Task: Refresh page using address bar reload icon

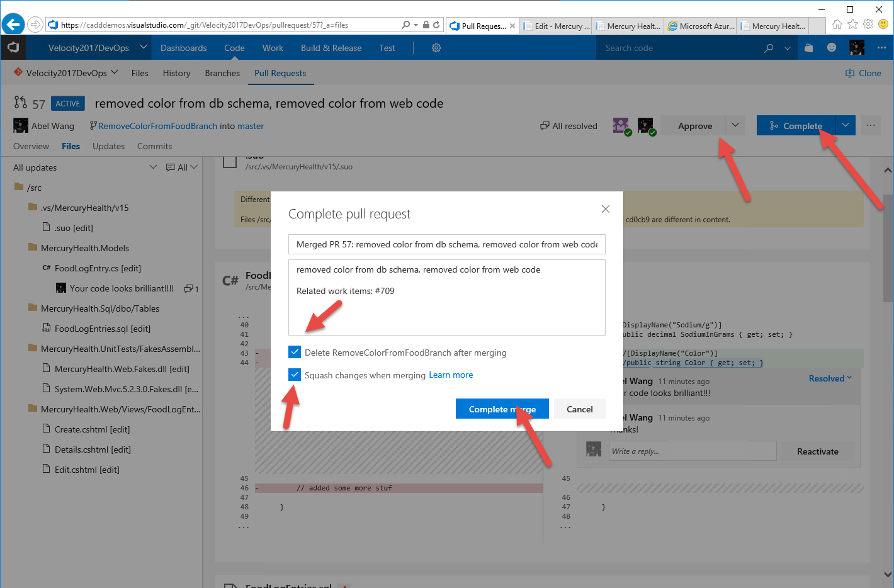Action: point(436,25)
